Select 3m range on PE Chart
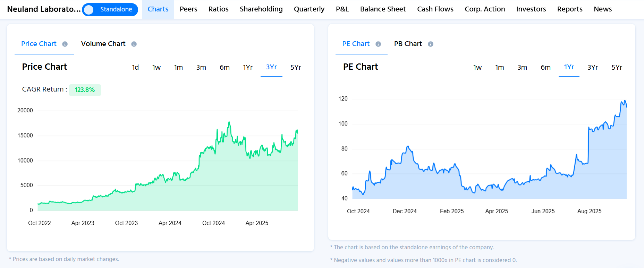 click(522, 67)
